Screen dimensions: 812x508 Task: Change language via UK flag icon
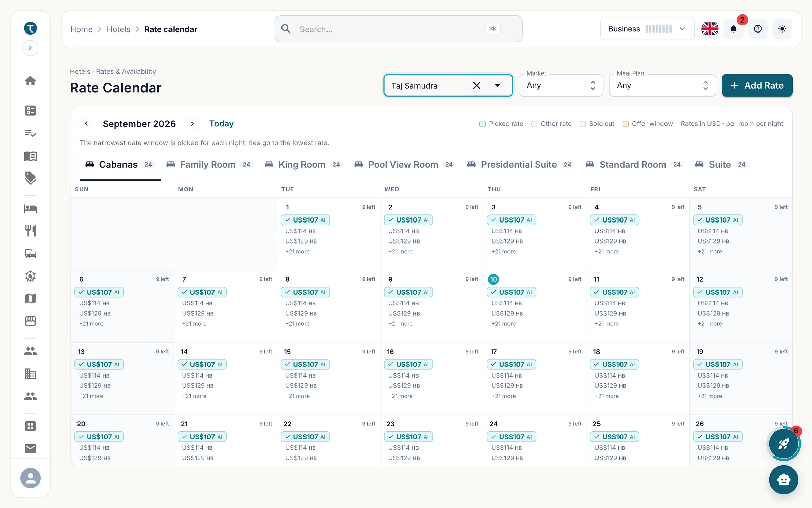point(710,29)
